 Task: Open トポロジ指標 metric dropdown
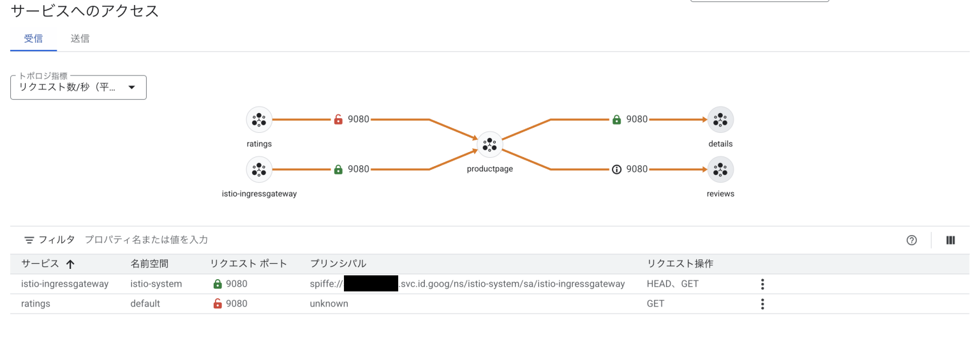[78, 88]
